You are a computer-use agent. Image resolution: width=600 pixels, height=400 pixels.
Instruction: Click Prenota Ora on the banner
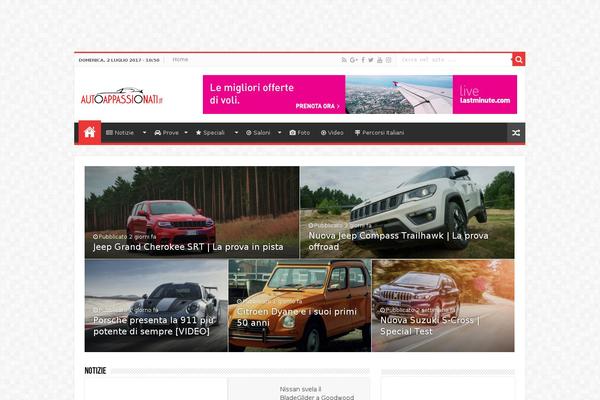[x=317, y=106]
